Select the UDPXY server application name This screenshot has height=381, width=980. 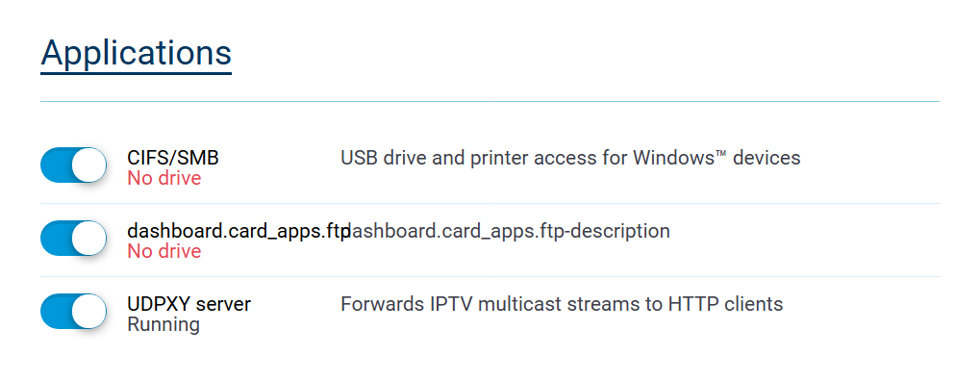tap(188, 304)
